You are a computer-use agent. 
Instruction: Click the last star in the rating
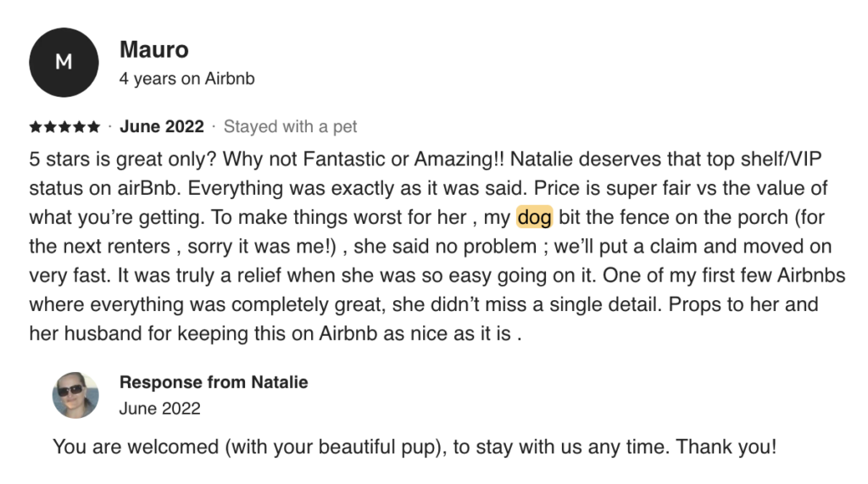[93, 127]
